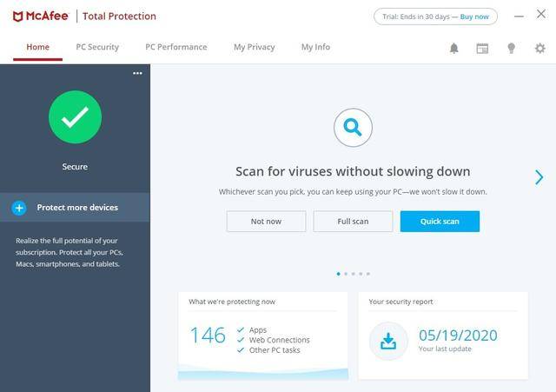Click the magnifying glass scan icon
The width and height of the screenshot is (556, 392).
click(x=353, y=128)
